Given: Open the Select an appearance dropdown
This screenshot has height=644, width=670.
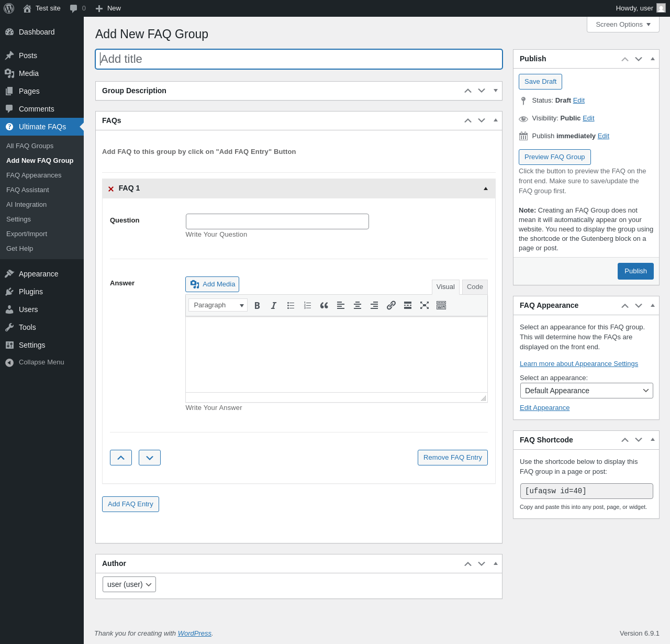Looking at the screenshot, I should 586,391.
